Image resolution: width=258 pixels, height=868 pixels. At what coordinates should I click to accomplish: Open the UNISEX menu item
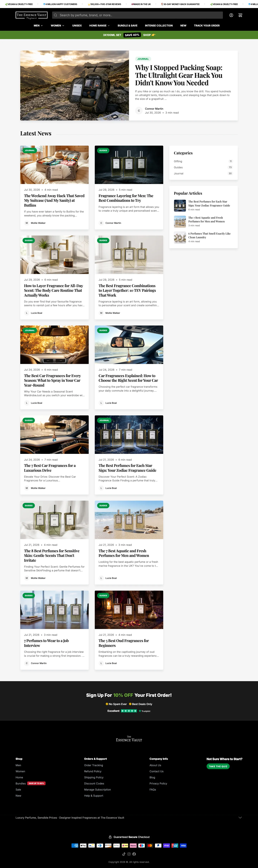77,26
